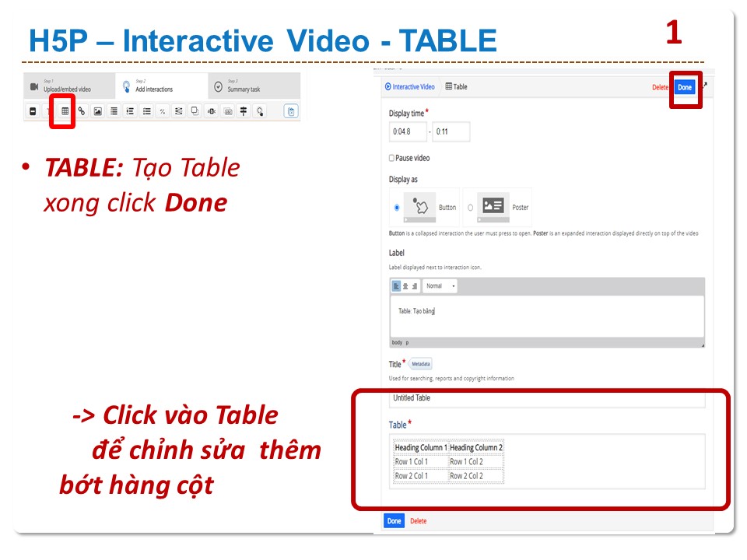
Task: Click the Heading Column 1 table cell
Action: point(421,448)
